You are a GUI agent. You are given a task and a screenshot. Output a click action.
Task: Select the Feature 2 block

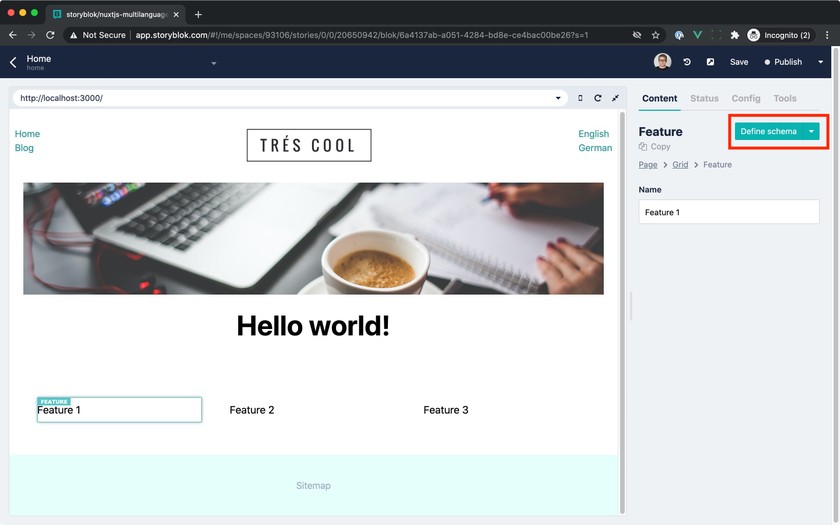click(252, 410)
